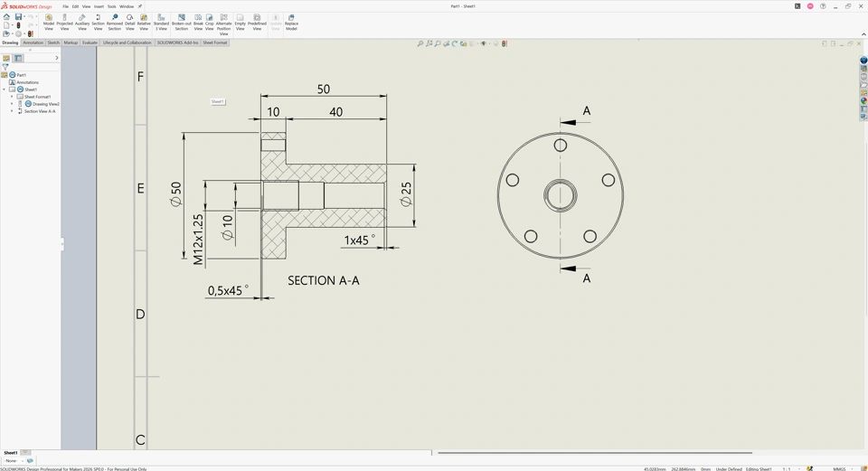Image resolution: width=868 pixels, height=471 pixels.
Task: Click the Rebuild traffic light icon
Action: 18,25
